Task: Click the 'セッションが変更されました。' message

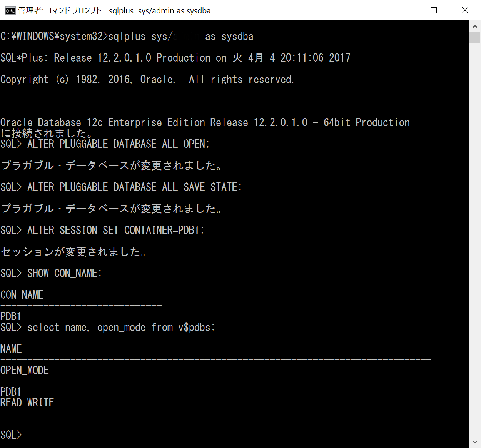Action: pyautogui.click(x=74, y=252)
